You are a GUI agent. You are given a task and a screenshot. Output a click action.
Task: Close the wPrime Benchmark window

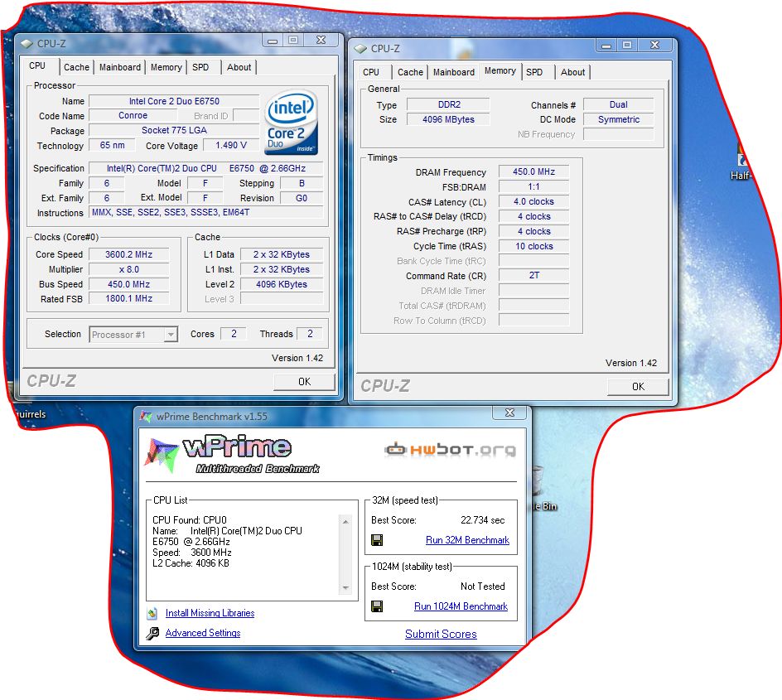[509, 413]
